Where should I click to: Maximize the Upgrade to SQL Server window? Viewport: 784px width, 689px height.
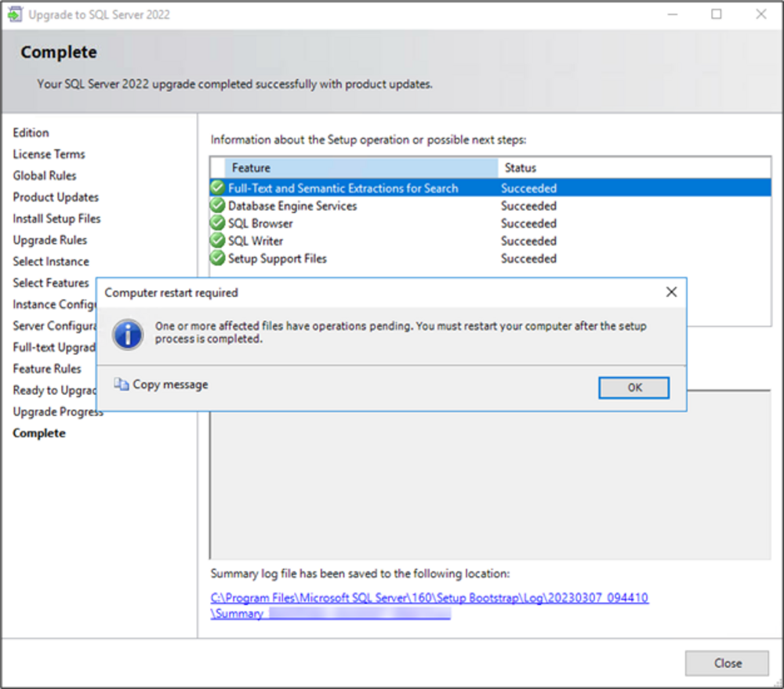pos(716,14)
